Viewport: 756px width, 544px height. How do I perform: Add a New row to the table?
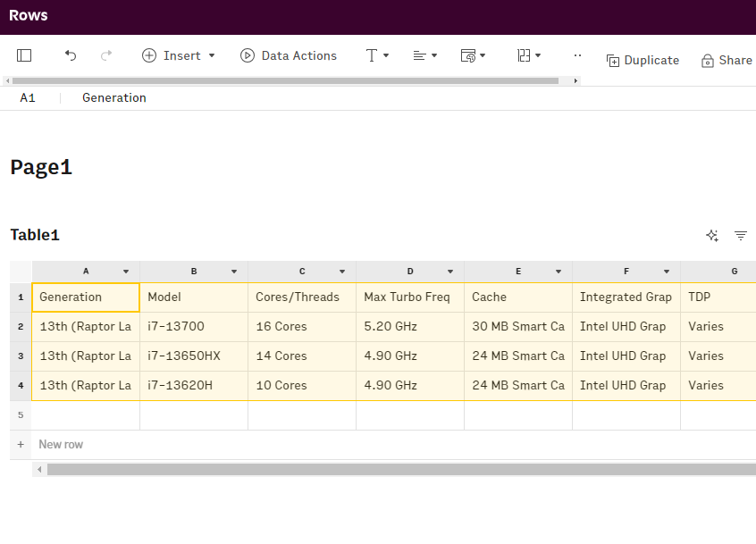61,444
